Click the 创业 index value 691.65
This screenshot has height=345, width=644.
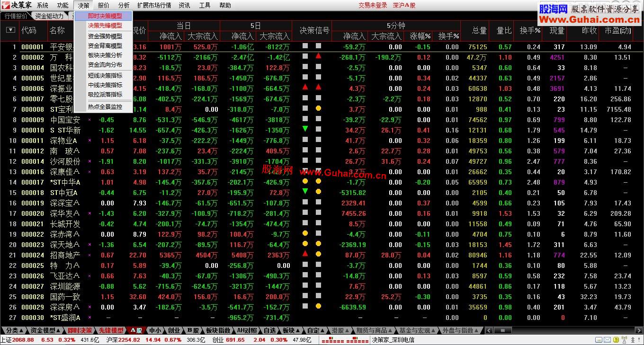pyautogui.click(x=235, y=340)
